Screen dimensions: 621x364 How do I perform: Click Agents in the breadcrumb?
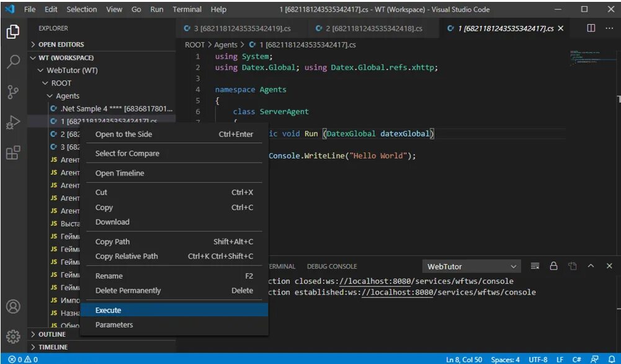226,45
